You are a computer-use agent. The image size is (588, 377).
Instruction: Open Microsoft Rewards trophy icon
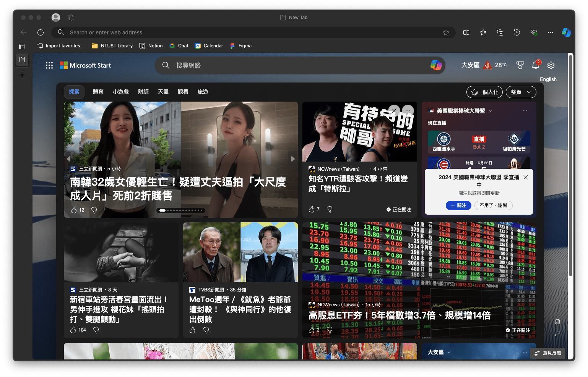(x=520, y=65)
